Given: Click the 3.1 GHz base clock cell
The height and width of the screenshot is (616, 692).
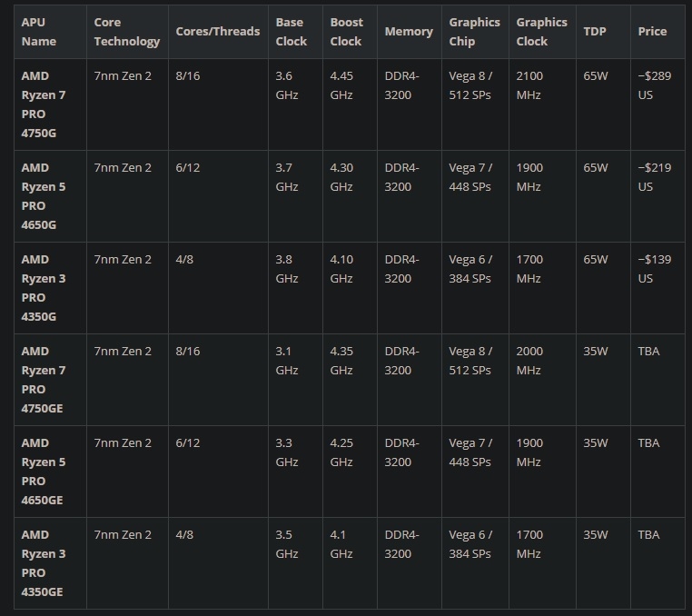Looking at the screenshot, I should pos(287,361).
